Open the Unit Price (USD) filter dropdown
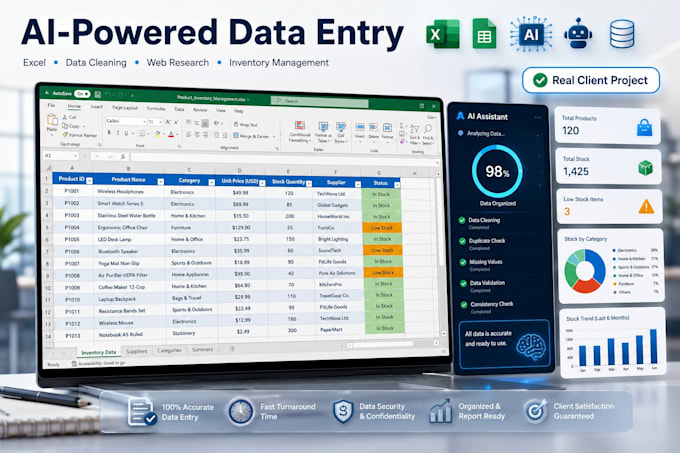 (262, 183)
